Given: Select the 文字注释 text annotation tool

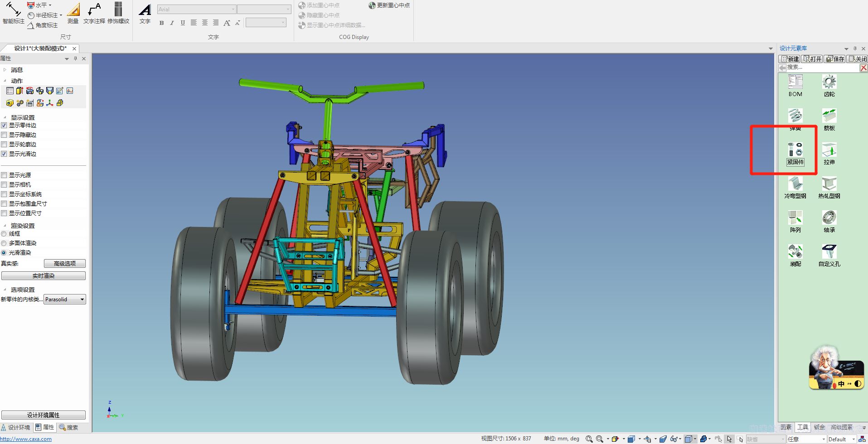Looking at the screenshot, I should coord(94,13).
